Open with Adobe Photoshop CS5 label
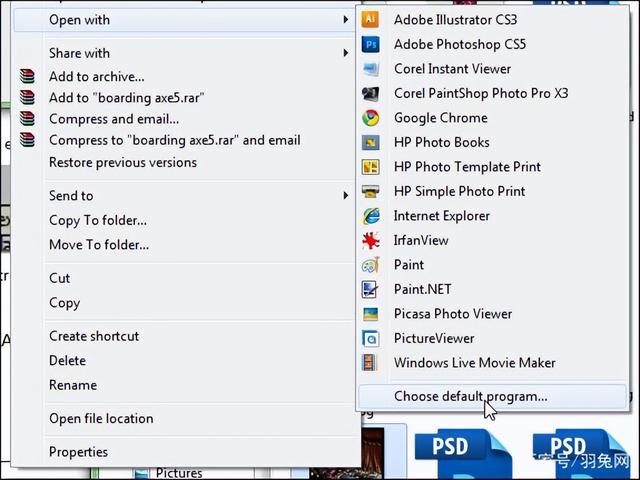The height and width of the screenshot is (480, 640). [460, 44]
